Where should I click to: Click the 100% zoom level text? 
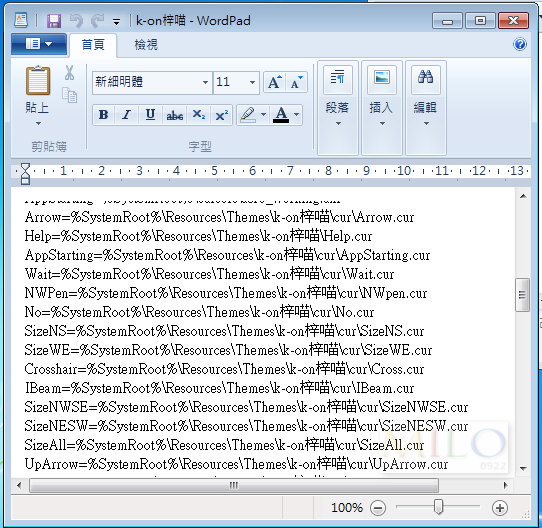[347, 508]
